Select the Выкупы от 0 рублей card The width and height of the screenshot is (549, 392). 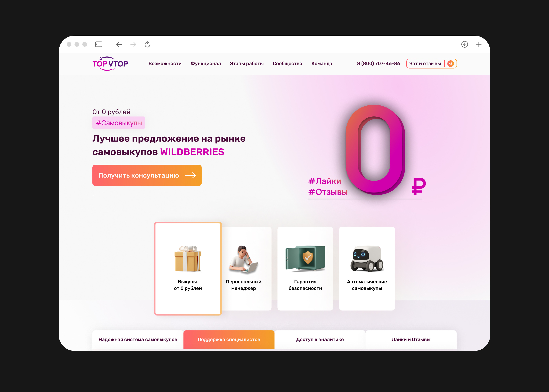pos(188,268)
